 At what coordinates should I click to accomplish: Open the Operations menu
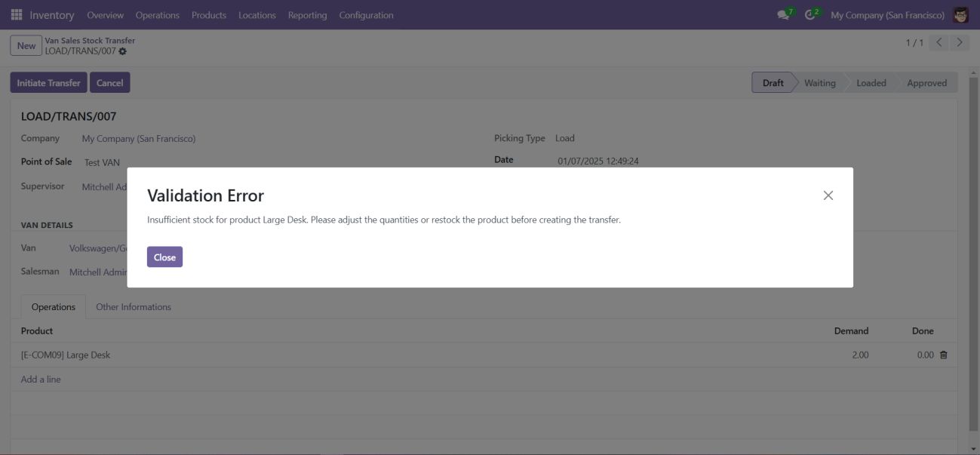pos(157,15)
